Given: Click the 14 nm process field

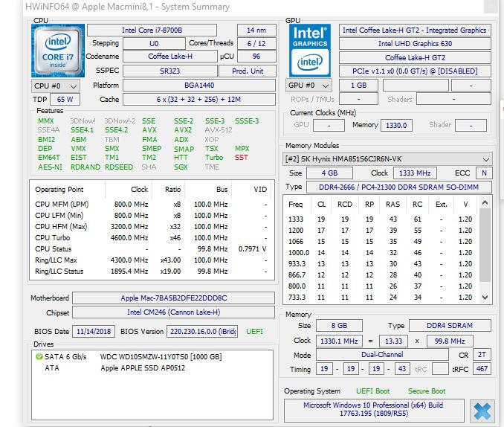Looking at the screenshot, I should [256, 30].
